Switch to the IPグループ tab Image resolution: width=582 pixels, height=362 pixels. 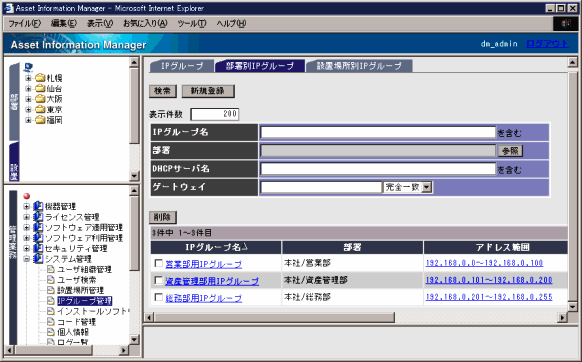pyautogui.click(x=182, y=66)
